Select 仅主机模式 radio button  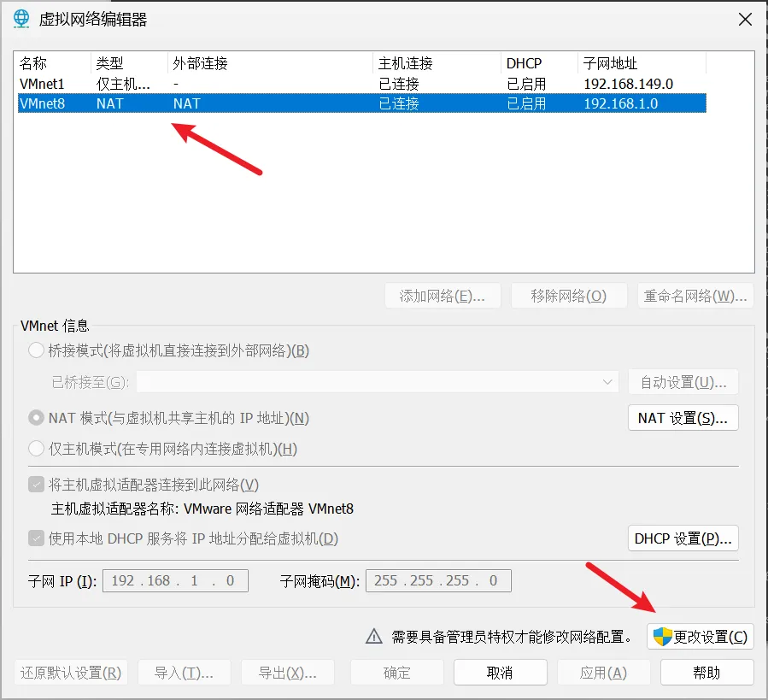[x=36, y=449]
